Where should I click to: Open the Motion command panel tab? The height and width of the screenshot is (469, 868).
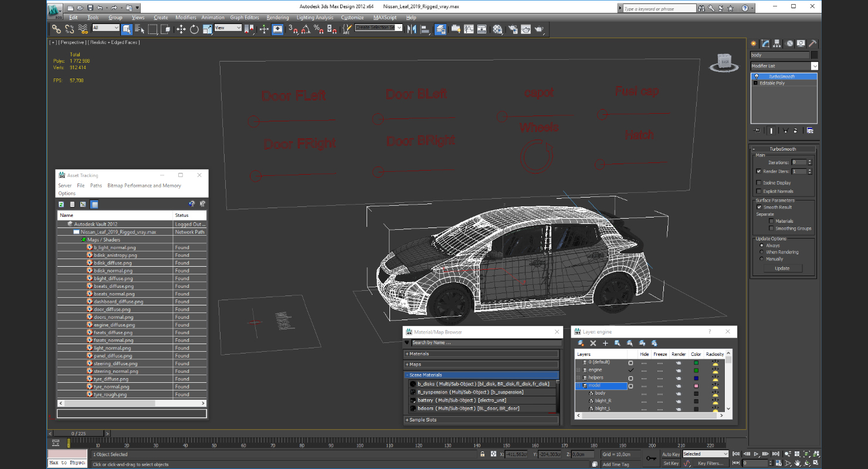[789, 43]
